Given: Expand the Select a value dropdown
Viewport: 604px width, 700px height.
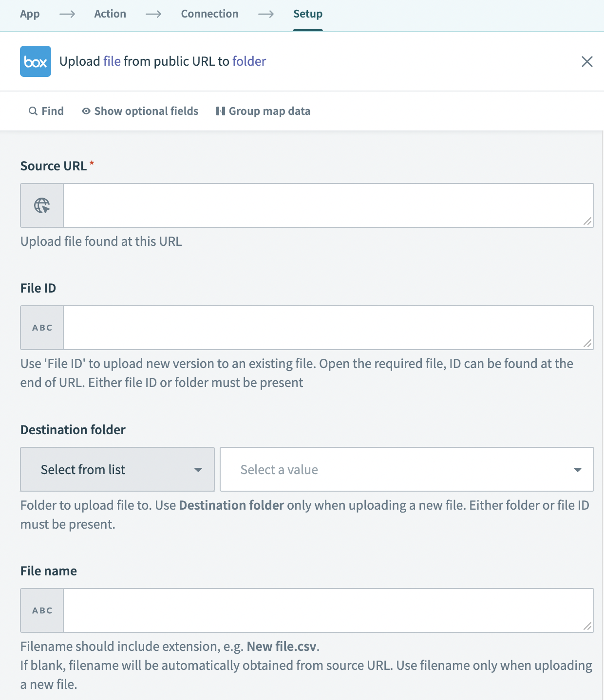Looking at the screenshot, I should pos(407,469).
